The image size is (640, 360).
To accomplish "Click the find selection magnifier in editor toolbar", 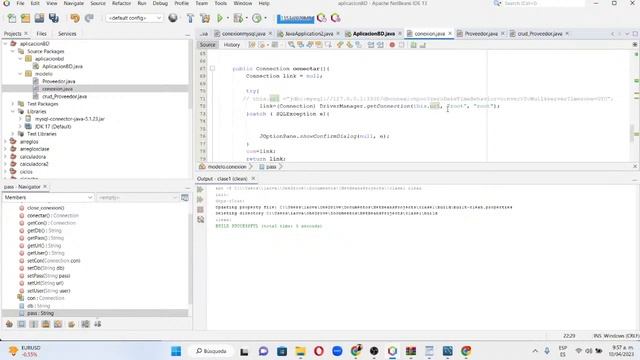I will click(x=291, y=45).
